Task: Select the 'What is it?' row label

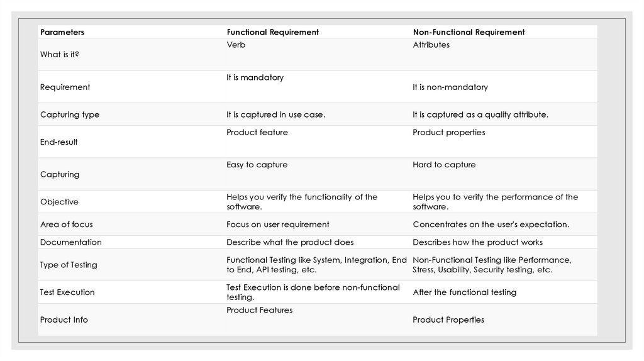Action: tap(59, 55)
